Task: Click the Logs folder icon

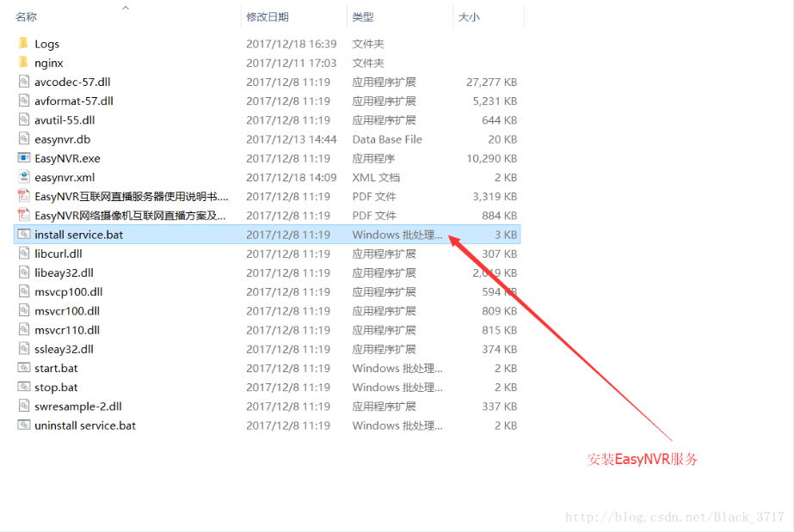Action: (23, 43)
